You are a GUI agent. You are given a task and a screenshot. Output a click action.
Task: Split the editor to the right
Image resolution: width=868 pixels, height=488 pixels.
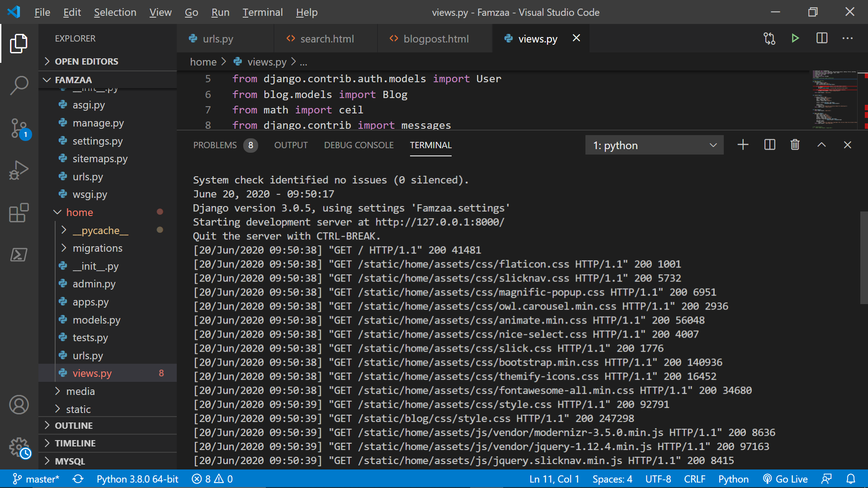coord(821,38)
